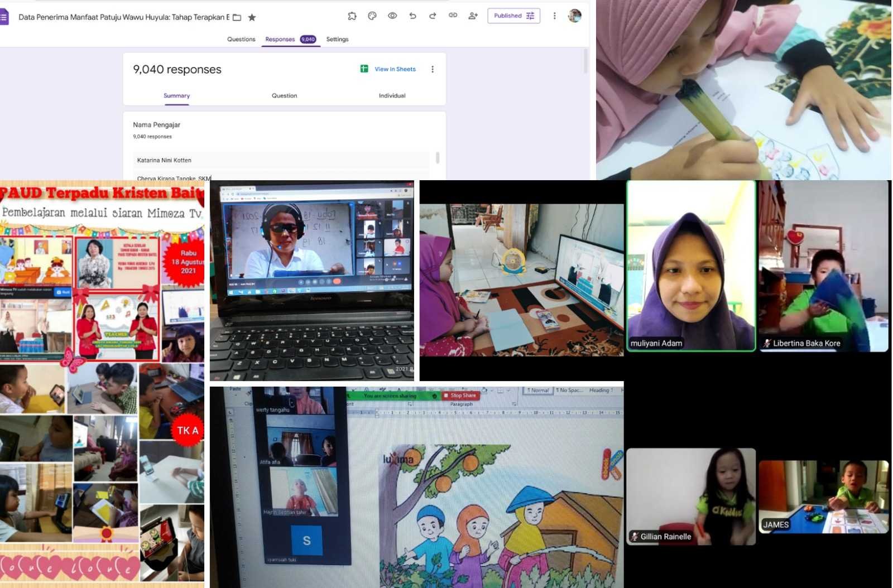Image resolution: width=893 pixels, height=588 pixels.
Task: Open the Published options button
Action: 513,16
